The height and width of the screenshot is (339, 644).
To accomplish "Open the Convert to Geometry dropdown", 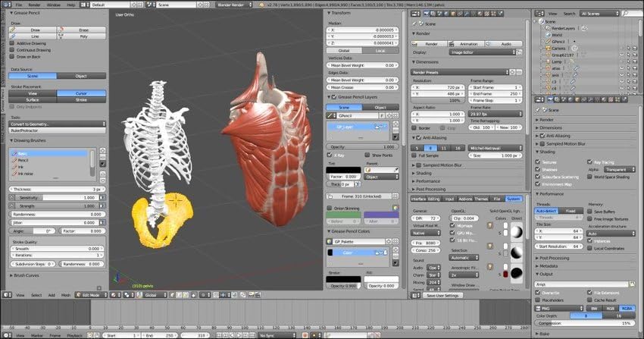I will (58, 124).
